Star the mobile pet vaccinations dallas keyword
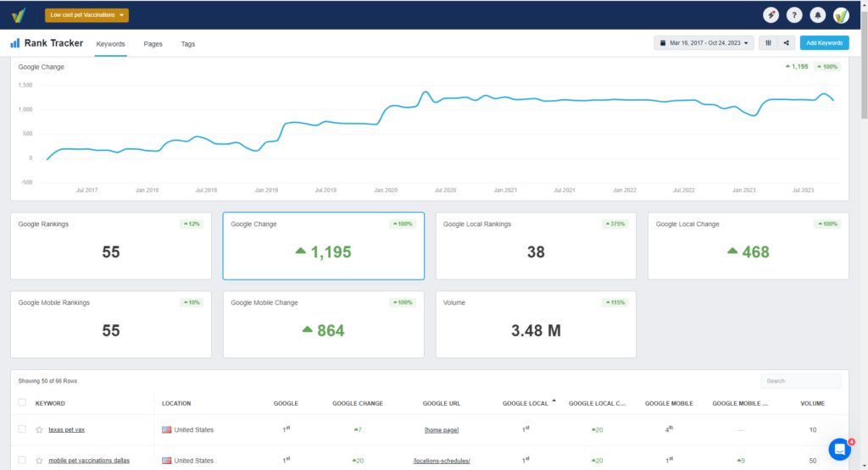 39,461
